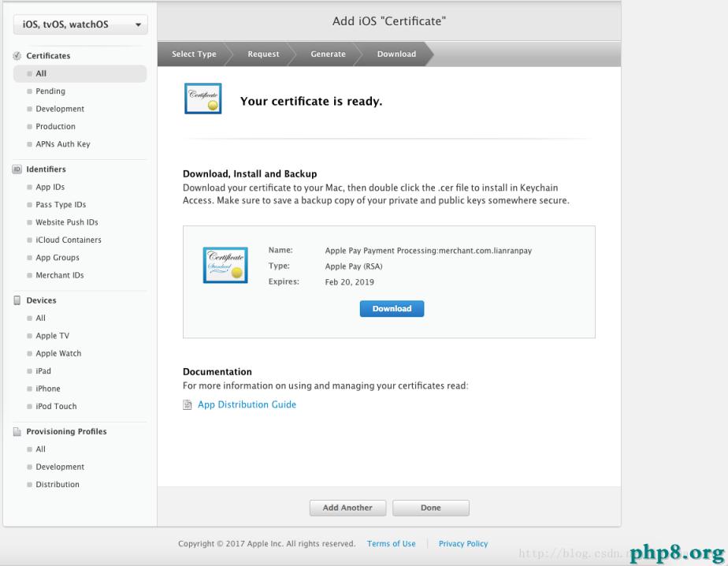The height and width of the screenshot is (566, 728).
Task: Click the certificate icon beside 'Your certificate is ready'
Action: click(202, 99)
